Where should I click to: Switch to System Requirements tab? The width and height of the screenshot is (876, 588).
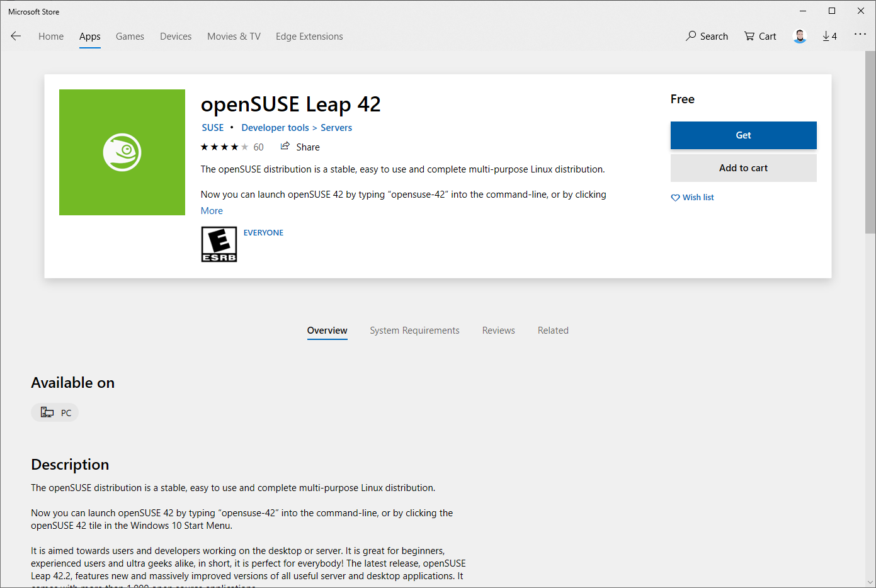414,331
